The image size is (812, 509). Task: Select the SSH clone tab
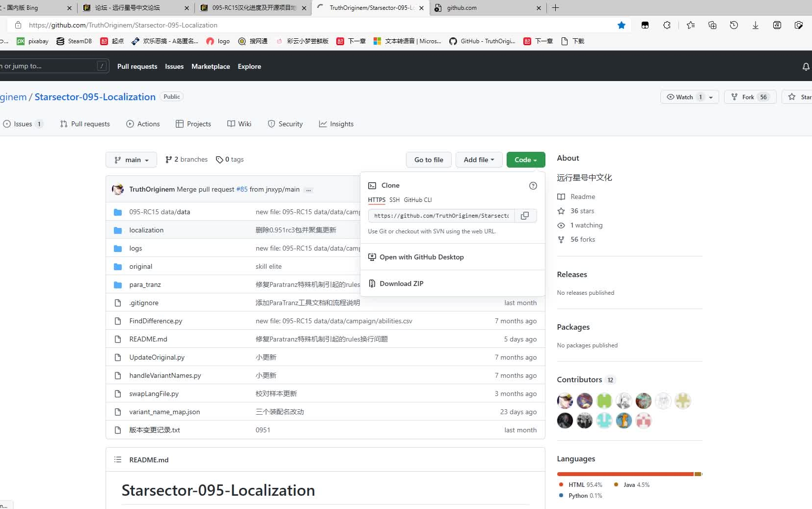(x=395, y=200)
